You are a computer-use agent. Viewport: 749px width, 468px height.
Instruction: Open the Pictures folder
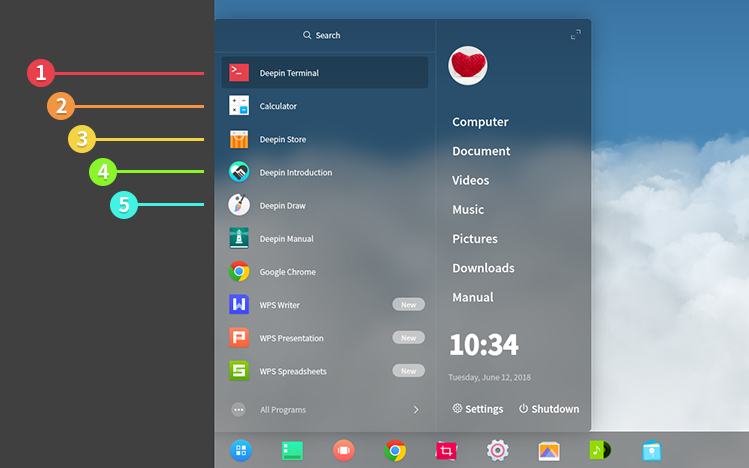(474, 239)
